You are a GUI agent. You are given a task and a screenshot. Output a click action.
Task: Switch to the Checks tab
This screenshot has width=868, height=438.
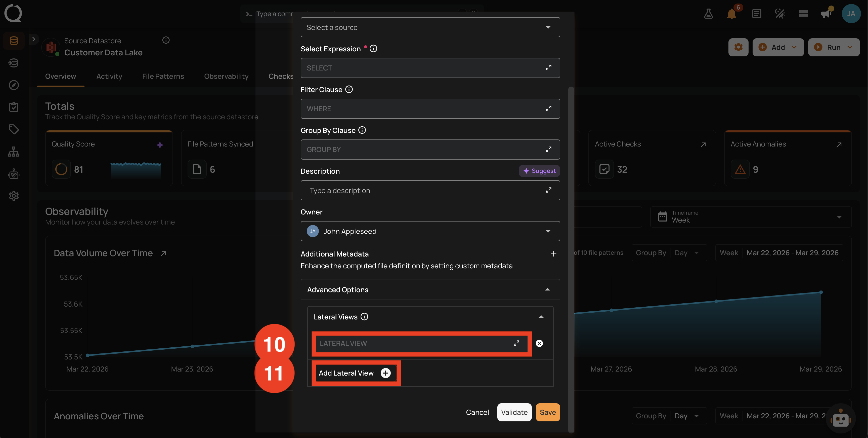pyautogui.click(x=280, y=76)
